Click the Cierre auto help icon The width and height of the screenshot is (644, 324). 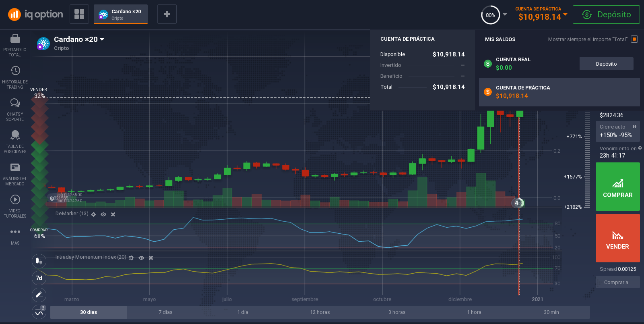tap(634, 127)
